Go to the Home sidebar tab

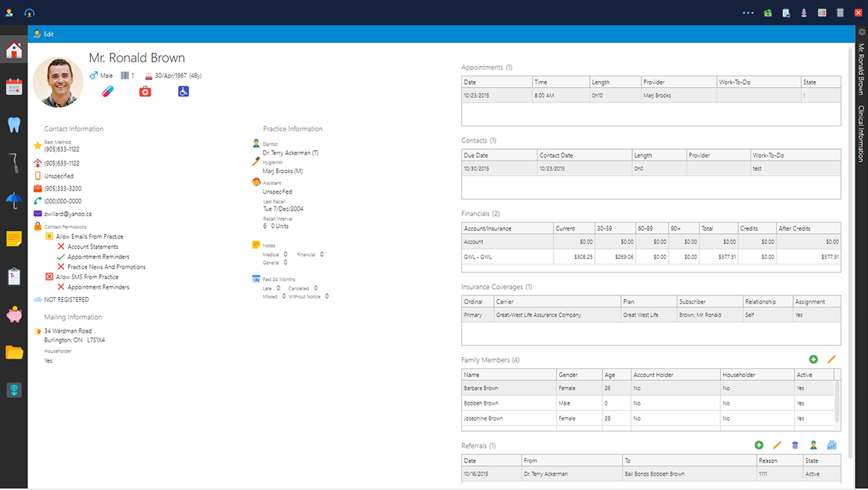tap(13, 50)
